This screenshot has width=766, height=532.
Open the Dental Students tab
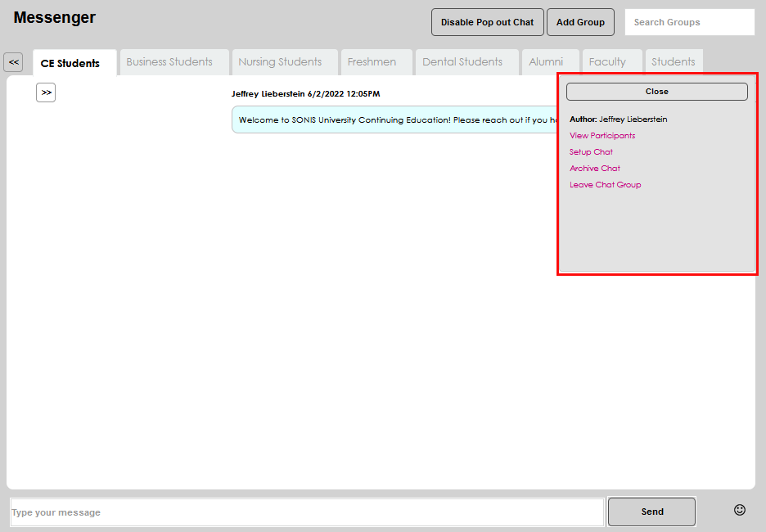pos(467,62)
